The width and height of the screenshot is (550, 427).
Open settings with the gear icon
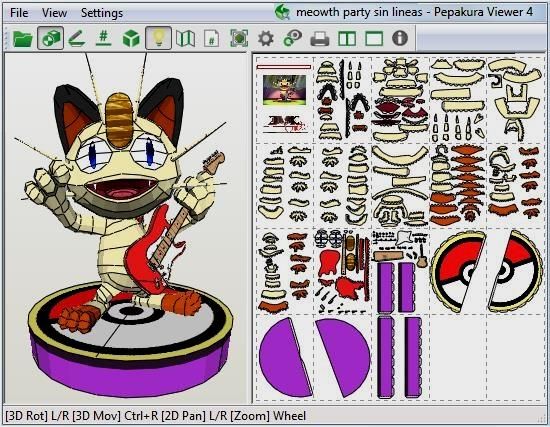[x=266, y=38]
